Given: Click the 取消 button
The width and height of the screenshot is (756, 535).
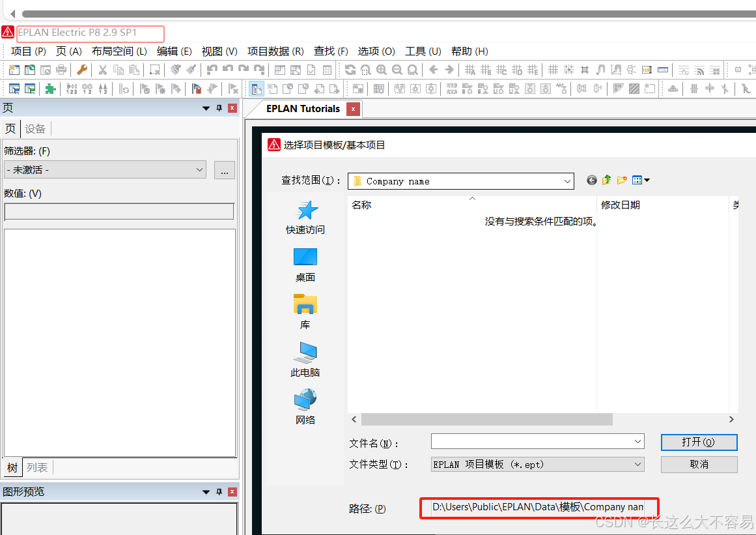Looking at the screenshot, I should [x=699, y=464].
